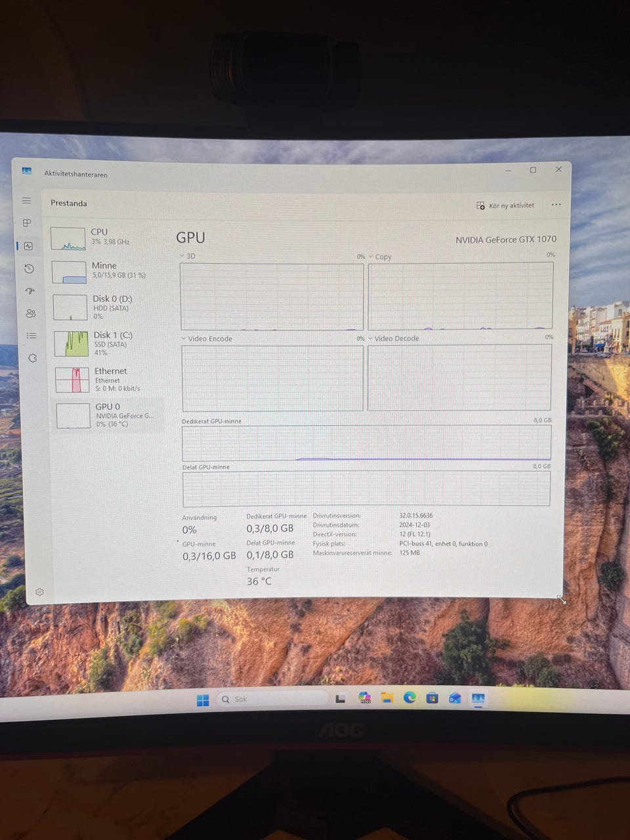The image size is (630, 840).
Task: Open Startup apps icon in sidebar
Action: pos(30,291)
